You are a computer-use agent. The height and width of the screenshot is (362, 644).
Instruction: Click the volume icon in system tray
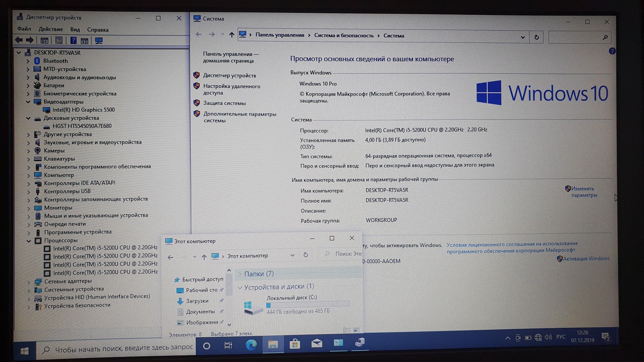pos(548,337)
